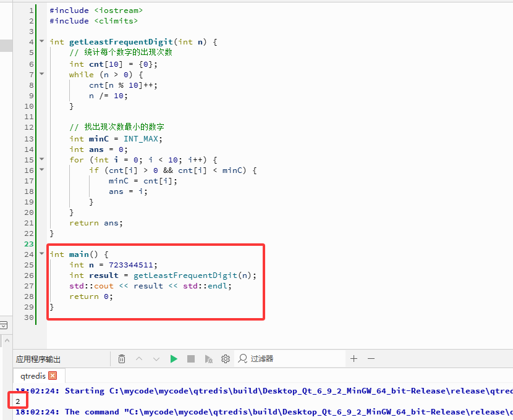
Task: Attach debugger to running application icon
Action: (x=208, y=359)
